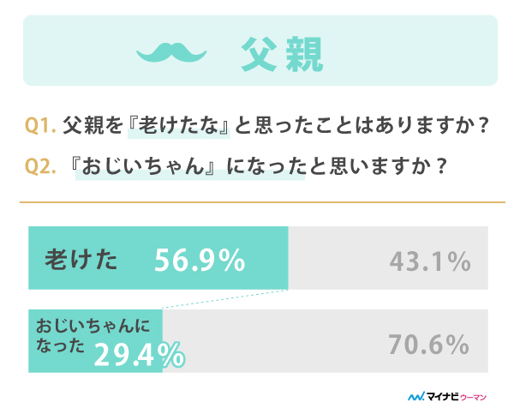The height and width of the screenshot is (420, 514).
Task: Click the マイナビ logo text
Action: 443,397
